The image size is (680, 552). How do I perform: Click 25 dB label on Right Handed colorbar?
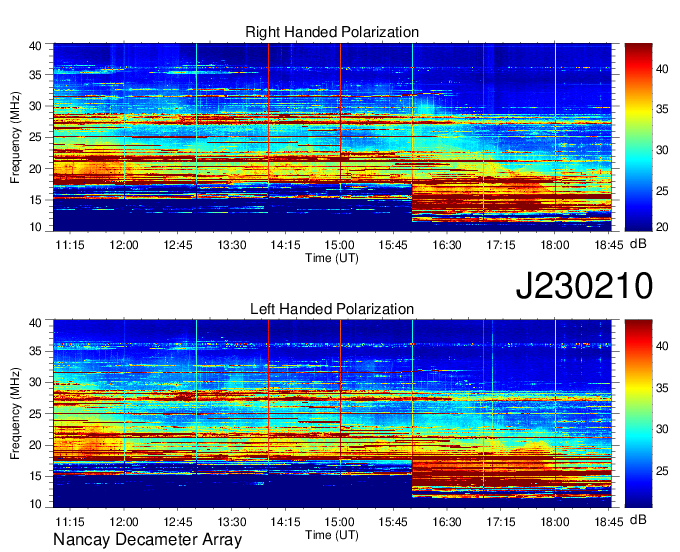(x=662, y=191)
